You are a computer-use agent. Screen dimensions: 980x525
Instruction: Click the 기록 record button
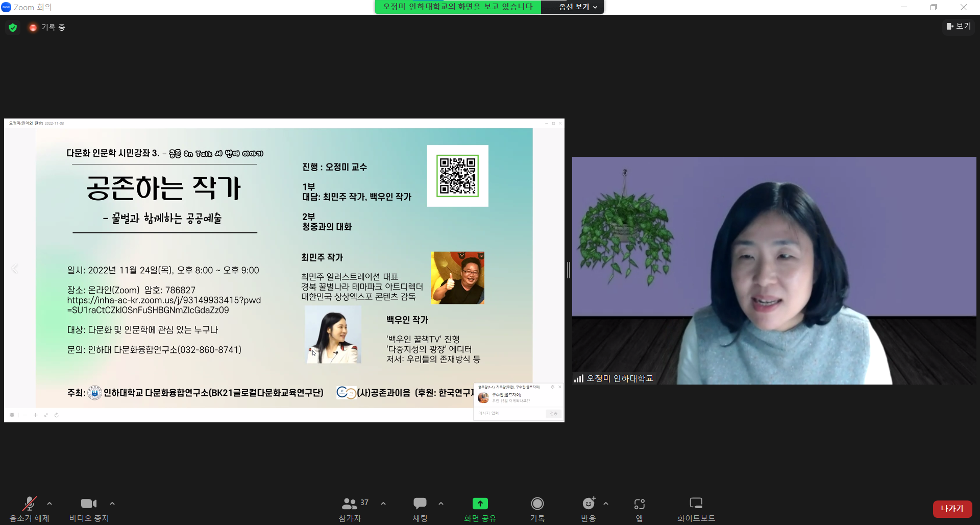537,509
